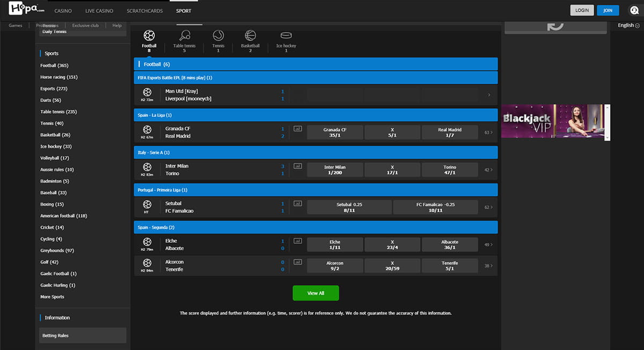This screenshot has height=350, width=644.
Task: Open the support chat headset icon
Action: (633, 10)
